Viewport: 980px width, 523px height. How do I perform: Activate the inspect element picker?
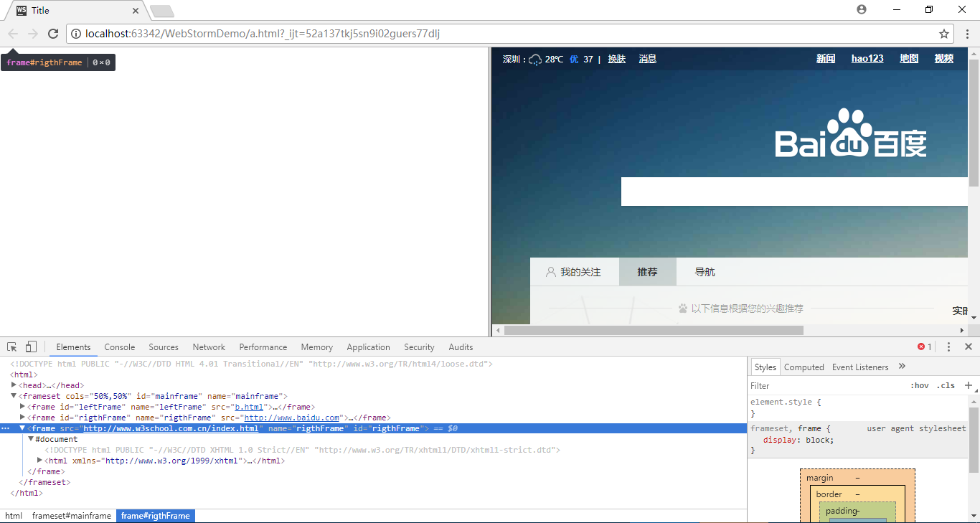pyautogui.click(x=12, y=347)
